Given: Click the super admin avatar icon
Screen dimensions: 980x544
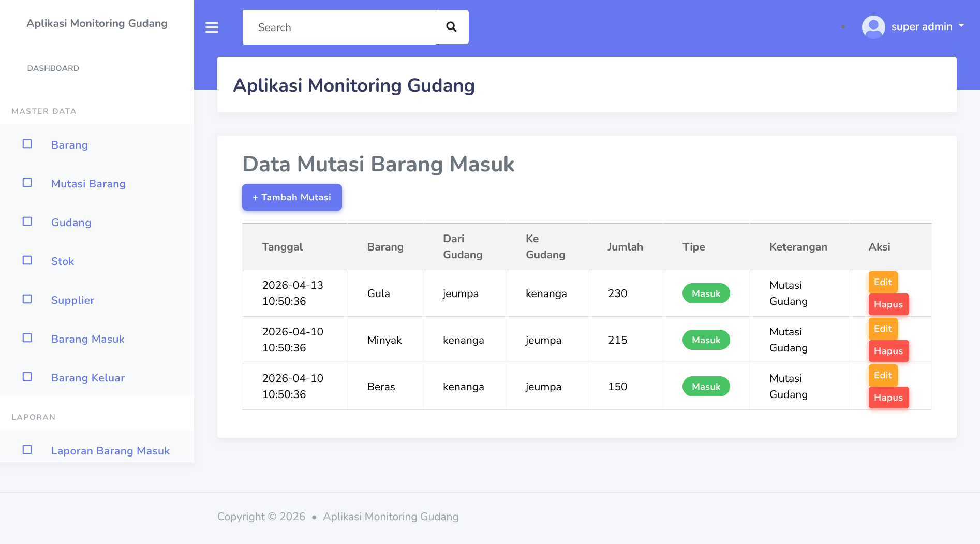Looking at the screenshot, I should click(873, 27).
